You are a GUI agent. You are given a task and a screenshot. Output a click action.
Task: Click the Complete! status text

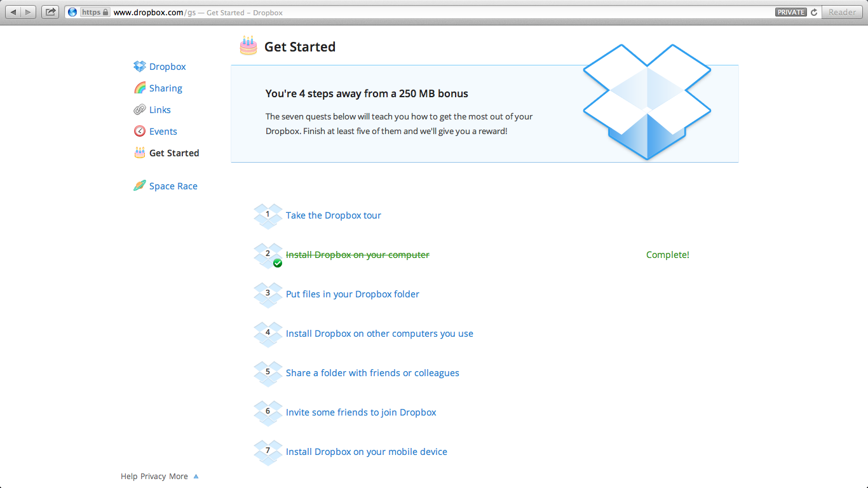(x=668, y=255)
